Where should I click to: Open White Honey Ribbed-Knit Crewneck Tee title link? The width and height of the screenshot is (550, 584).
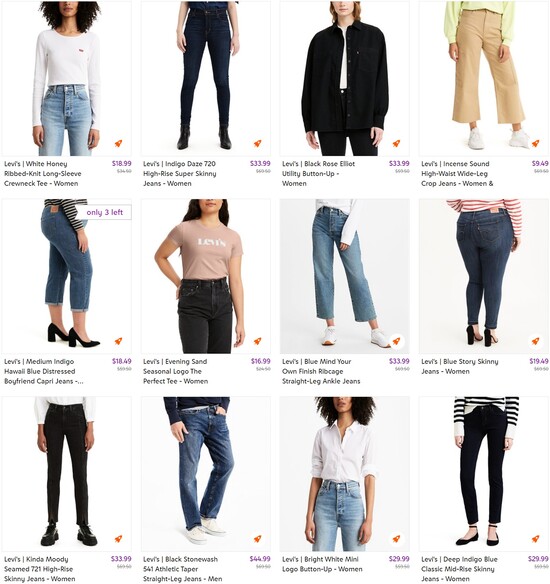click(42, 174)
